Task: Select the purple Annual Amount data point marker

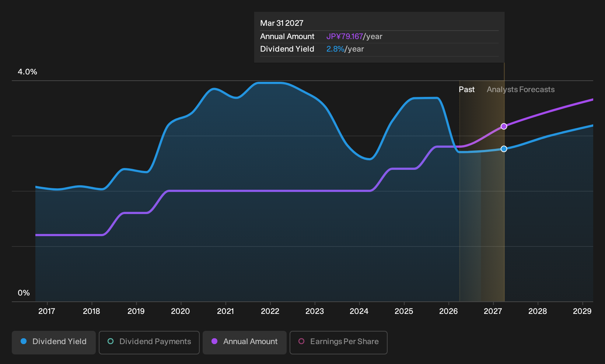Action: (504, 126)
